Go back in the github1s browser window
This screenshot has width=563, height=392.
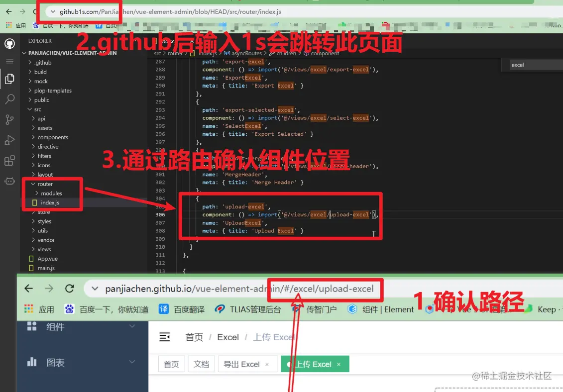pyautogui.click(x=9, y=11)
